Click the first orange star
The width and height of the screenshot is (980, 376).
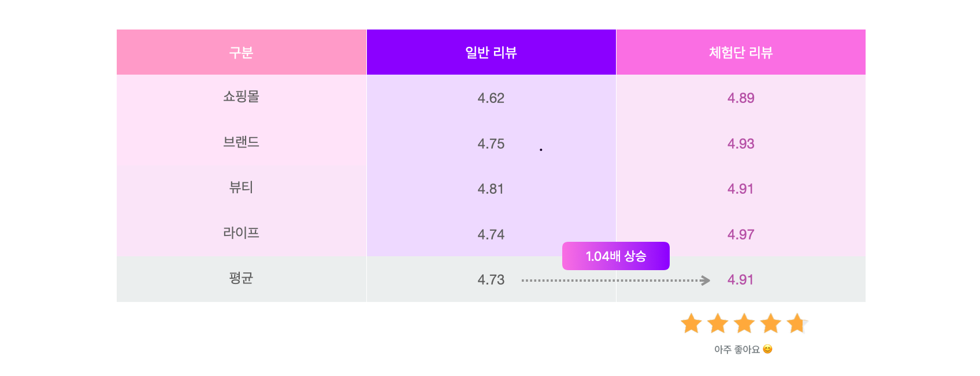[x=691, y=323]
